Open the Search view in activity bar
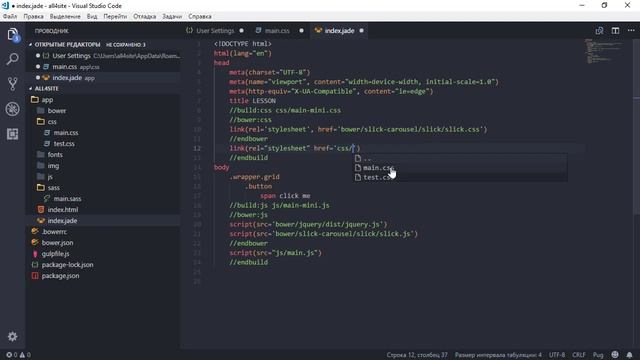This screenshot has height=360, width=640. click(x=13, y=60)
